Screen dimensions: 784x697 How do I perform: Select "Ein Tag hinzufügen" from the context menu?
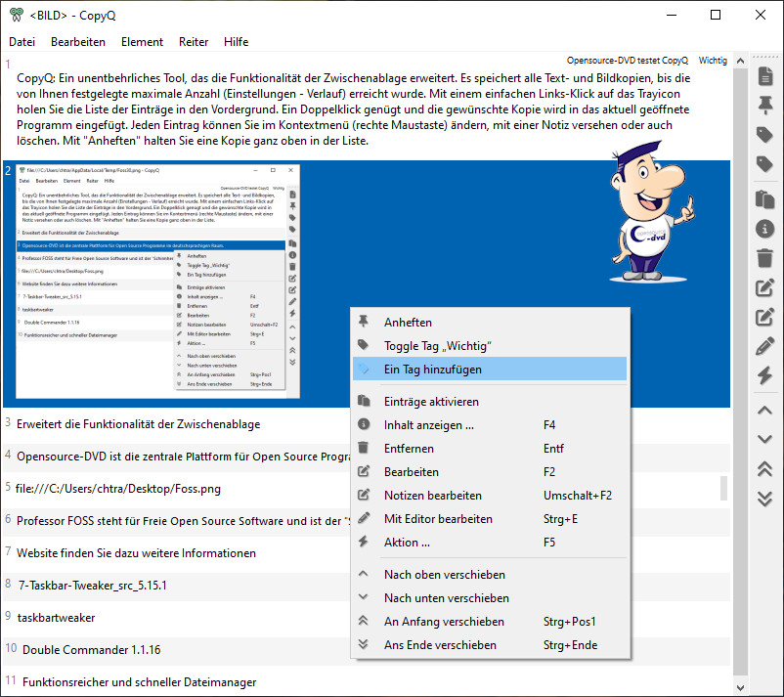[x=432, y=370]
